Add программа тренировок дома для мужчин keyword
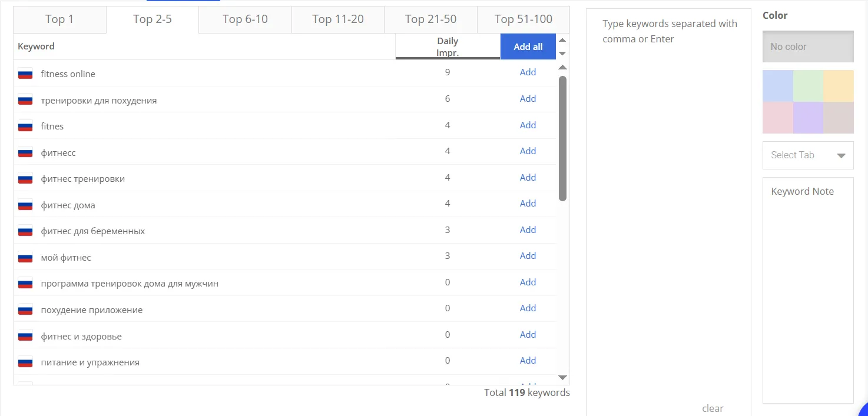 coord(528,282)
